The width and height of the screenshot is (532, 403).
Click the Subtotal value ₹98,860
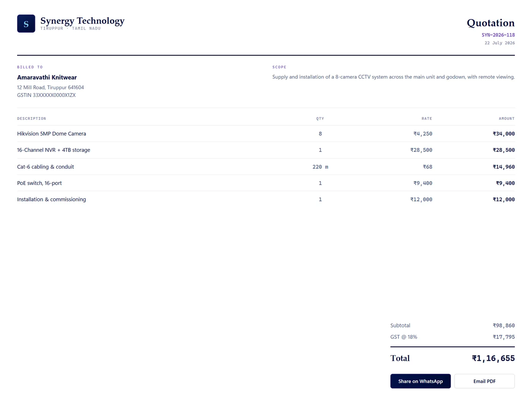coord(503,326)
